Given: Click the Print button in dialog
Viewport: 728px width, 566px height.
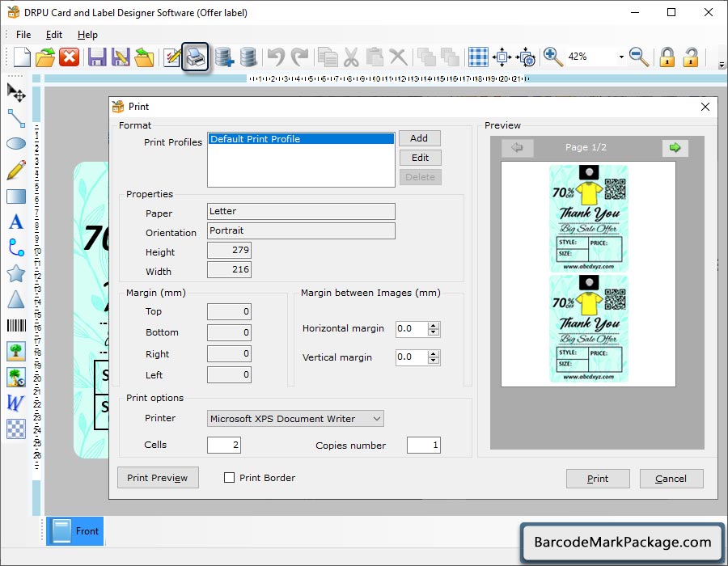Looking at the screenshot, I should (598, 479).
